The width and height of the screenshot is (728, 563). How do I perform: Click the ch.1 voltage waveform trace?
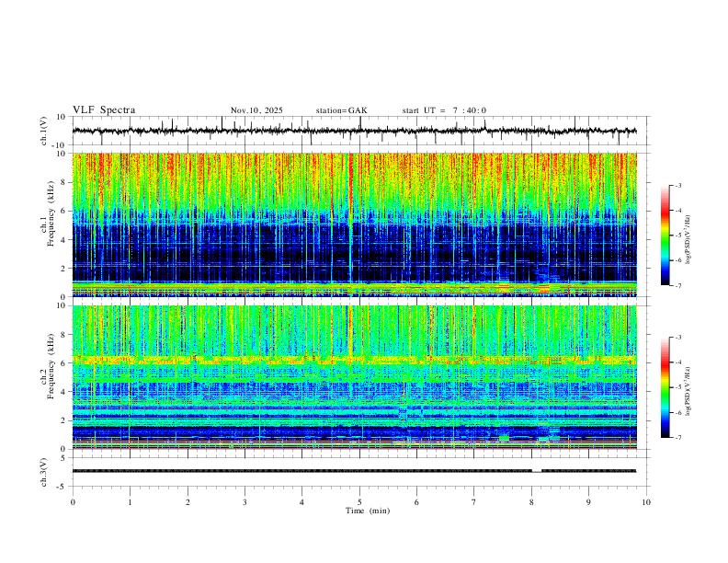[x=355, y=131]
